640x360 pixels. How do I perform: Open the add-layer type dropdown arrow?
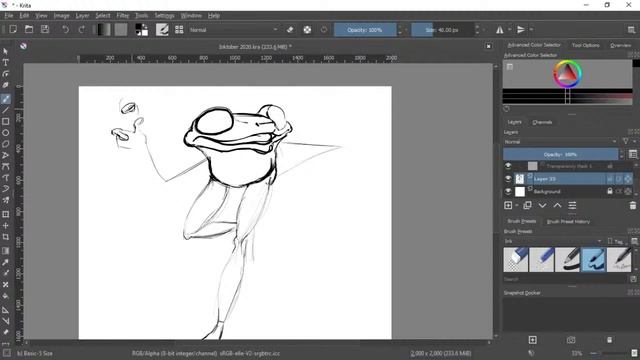coord(517,205)
